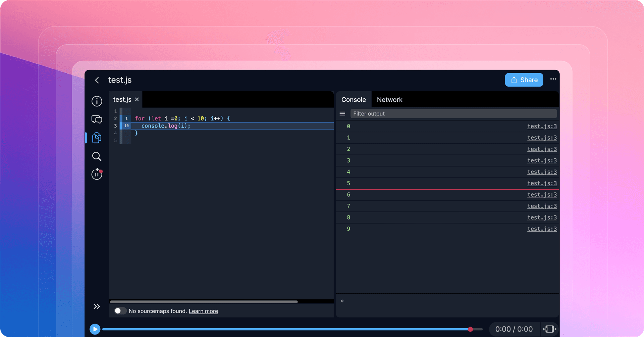Open the Learn more link about sourcemaps
The width and height of the screenshot is (644, 337).
pyautogui.click(x=203, y=311)
